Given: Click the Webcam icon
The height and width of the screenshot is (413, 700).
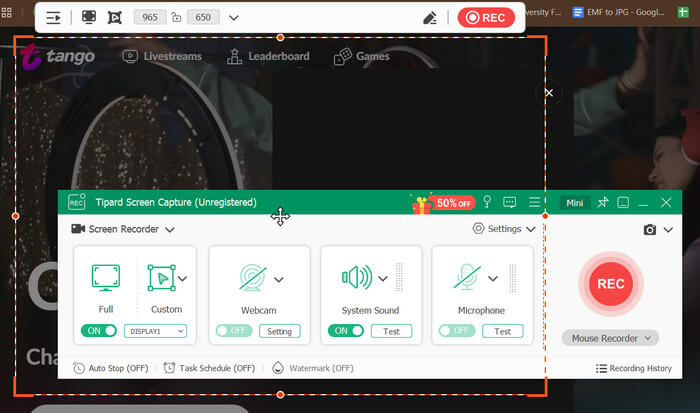Looking at the screenshot, I should click(x=252, y=277).
